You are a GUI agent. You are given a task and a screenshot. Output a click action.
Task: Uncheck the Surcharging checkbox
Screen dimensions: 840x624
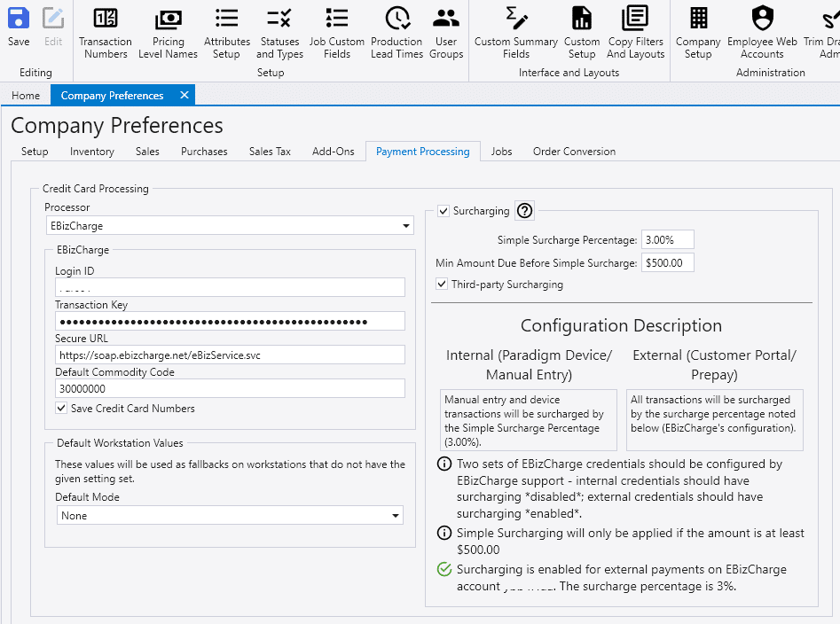(444, 211)
